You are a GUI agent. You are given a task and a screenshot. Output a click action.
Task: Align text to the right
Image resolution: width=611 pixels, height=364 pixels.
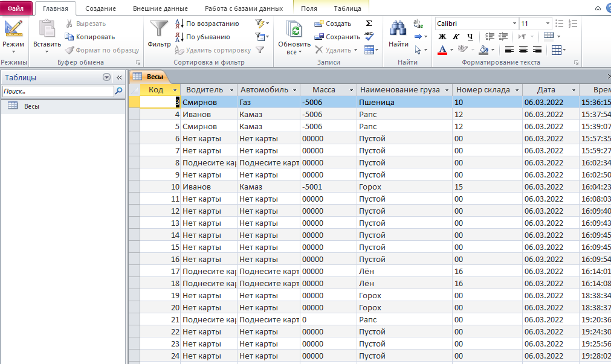pyautogui.click(x=537, y=50)
